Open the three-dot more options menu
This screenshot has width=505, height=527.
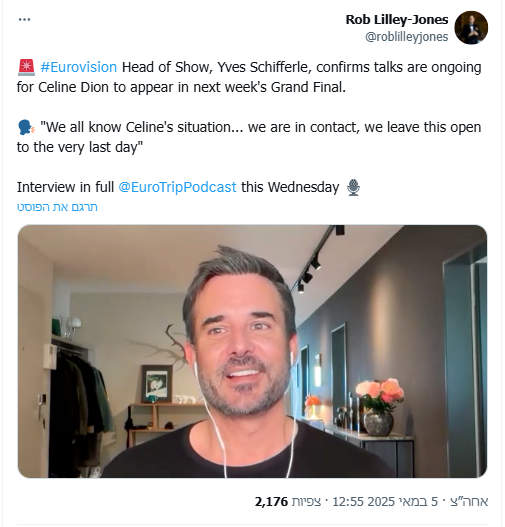[x=24, y=19]
